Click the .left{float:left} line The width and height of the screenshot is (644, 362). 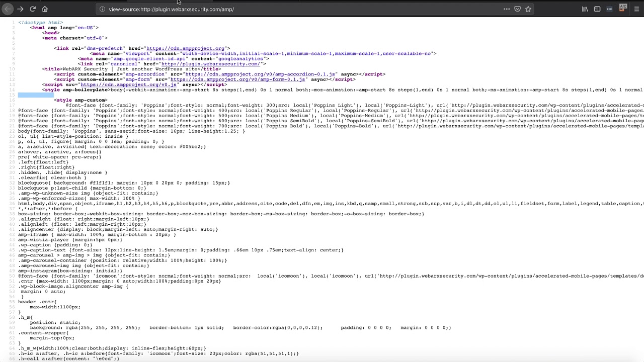tap(43, 162)
